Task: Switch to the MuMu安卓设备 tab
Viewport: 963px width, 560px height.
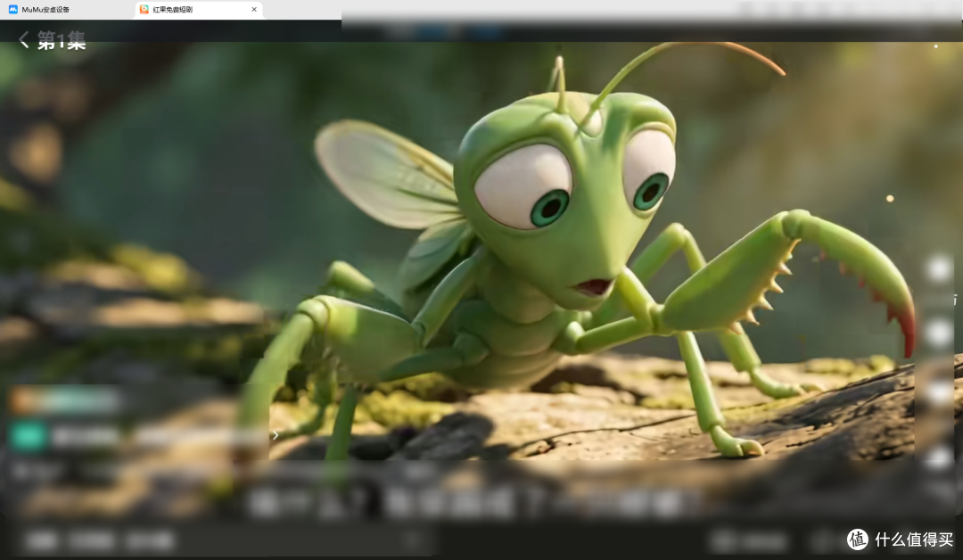Action: pos(68,10)
